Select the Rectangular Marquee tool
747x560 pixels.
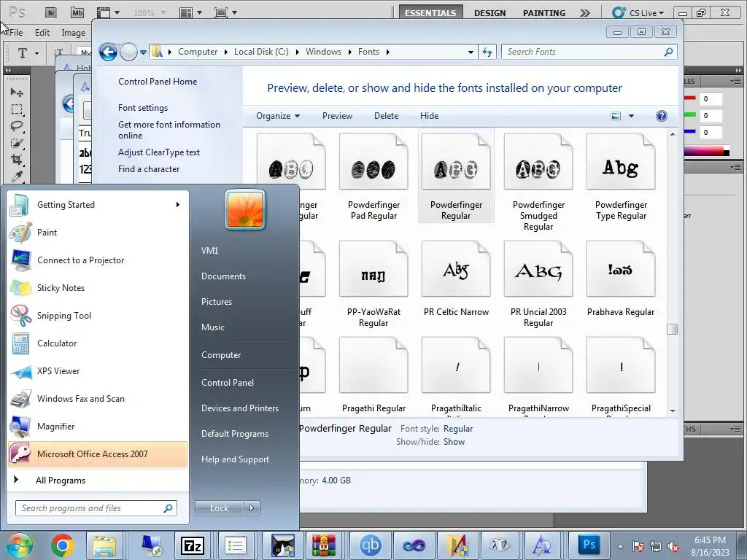pos(18,109)
